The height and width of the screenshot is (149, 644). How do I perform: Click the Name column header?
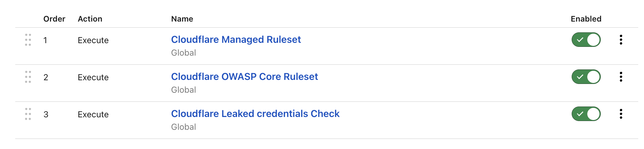coord(182,19)
